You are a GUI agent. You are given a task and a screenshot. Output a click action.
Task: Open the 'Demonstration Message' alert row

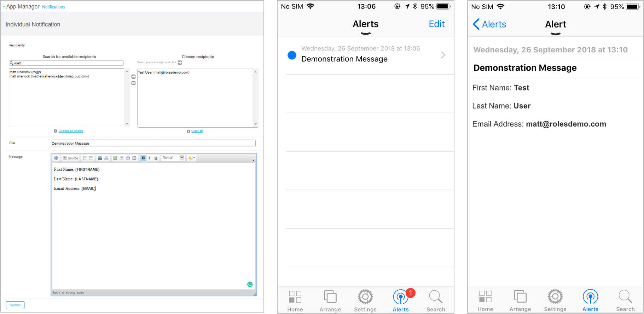(x=366, y=55)
